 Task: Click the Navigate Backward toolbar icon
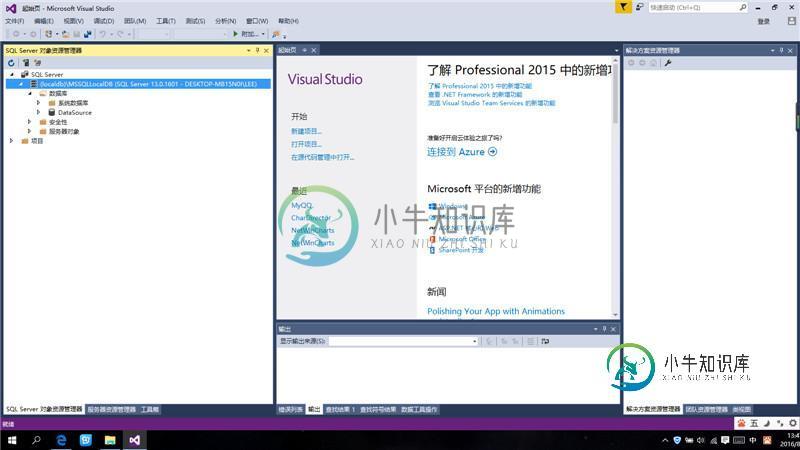(16, 34)
